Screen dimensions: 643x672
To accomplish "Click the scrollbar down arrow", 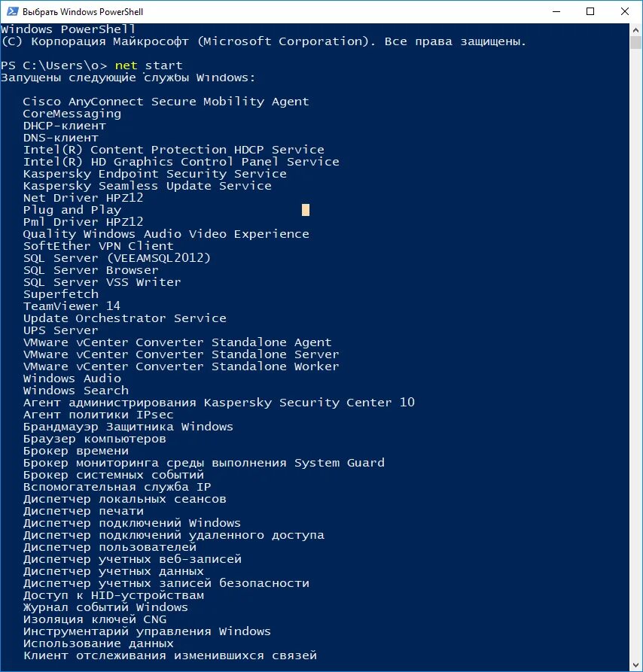I will (635, 664).
